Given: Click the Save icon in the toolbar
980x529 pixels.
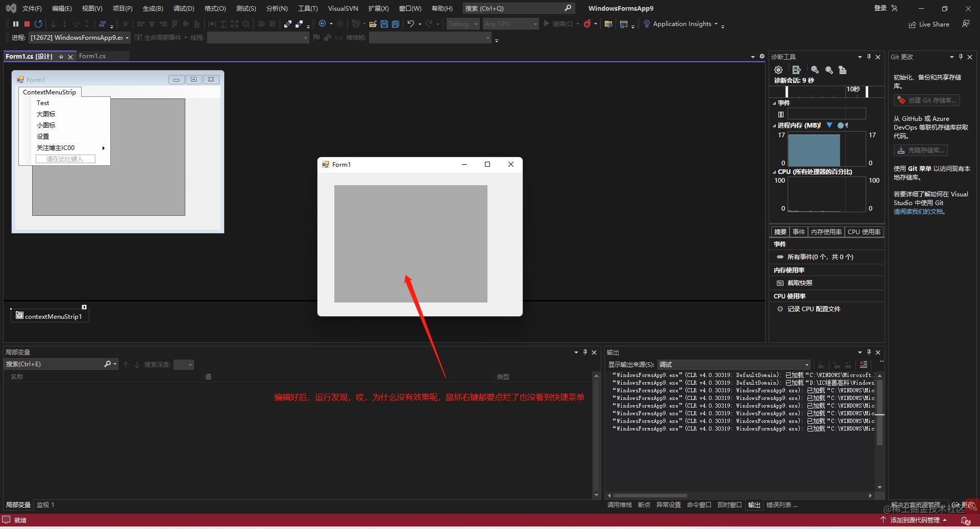Looking at the screenshot, I should pos(384,24).
